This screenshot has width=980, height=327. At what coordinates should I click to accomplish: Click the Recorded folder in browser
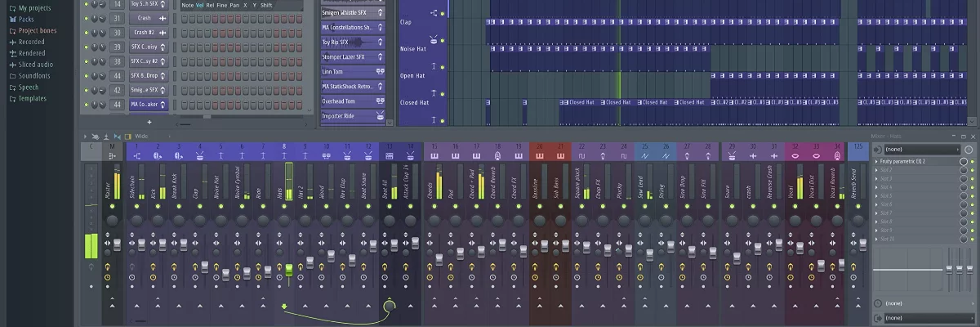(x=31, y=42)
